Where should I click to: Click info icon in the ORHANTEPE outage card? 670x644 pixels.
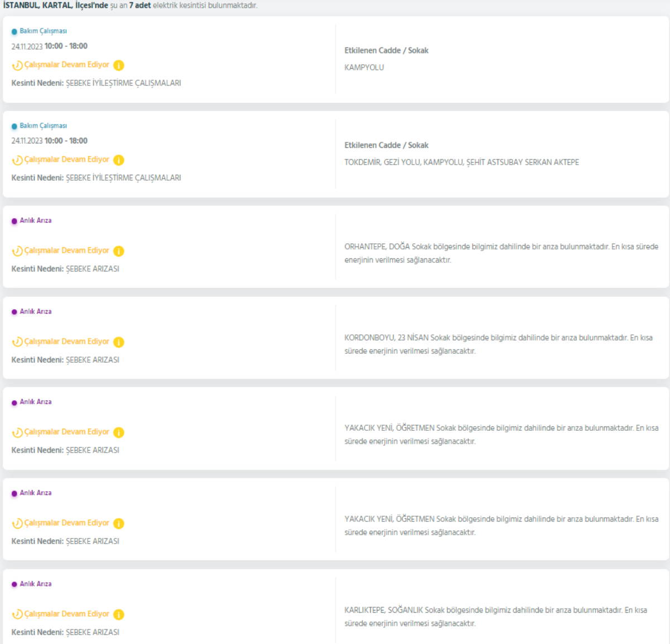pos(118,251)
